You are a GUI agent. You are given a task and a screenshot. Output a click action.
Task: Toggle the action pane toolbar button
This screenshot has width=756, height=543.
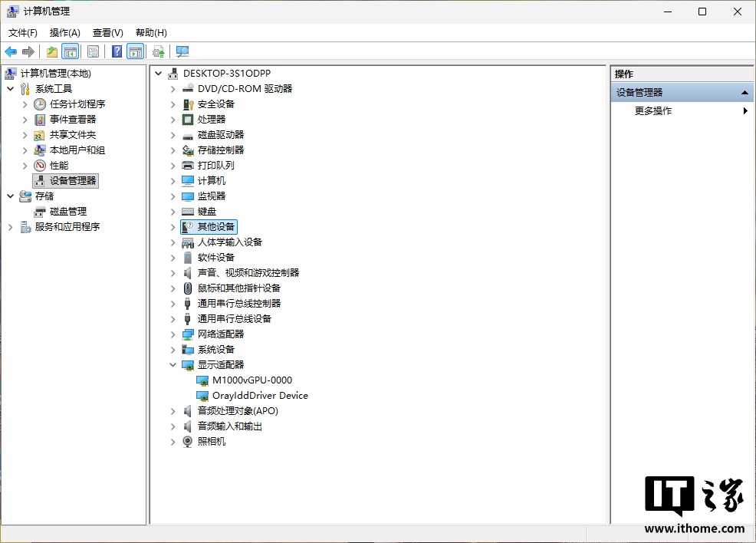click(136, 51)
